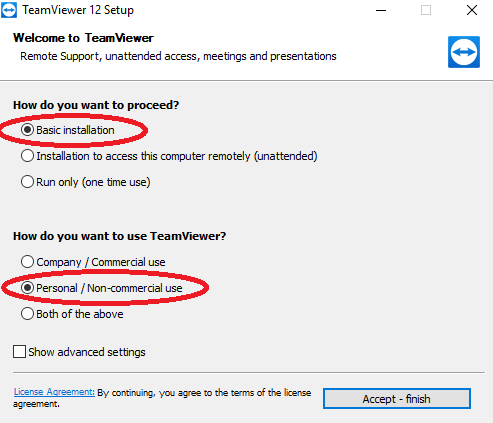Click the greyed-out maximize window icon
The image size is (493, 423).
pyautogui.click(x=426, y=10)
